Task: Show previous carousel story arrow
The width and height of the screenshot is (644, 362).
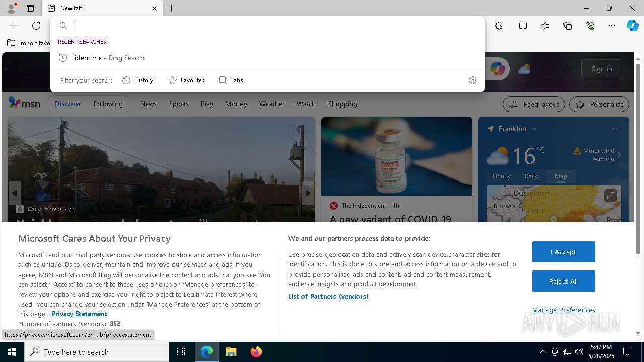Action: point(14,193)
